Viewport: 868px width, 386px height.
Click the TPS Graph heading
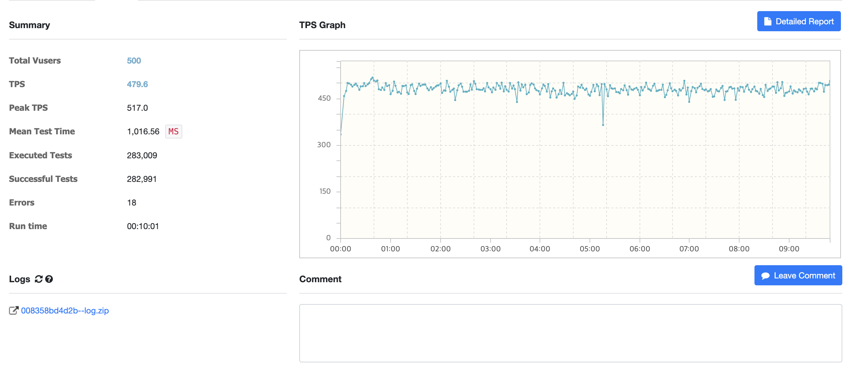pos(322,25)
